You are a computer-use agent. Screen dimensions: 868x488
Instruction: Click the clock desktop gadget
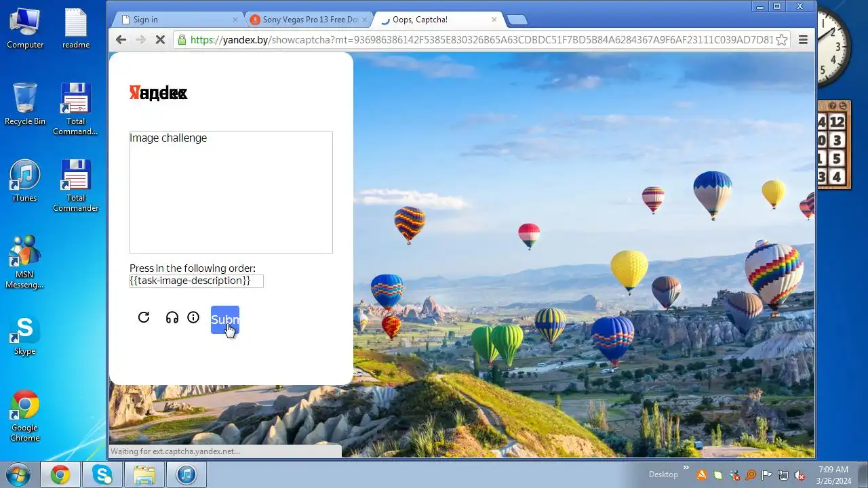[x=833, y=46]
